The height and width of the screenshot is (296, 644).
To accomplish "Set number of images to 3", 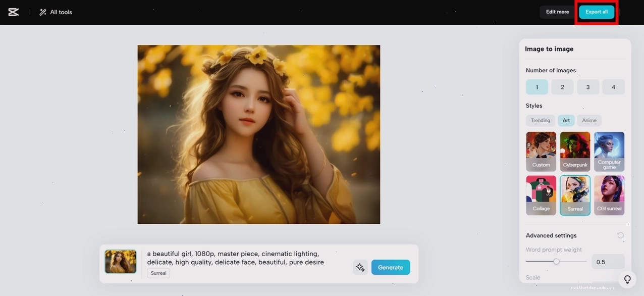I will 588,87.
